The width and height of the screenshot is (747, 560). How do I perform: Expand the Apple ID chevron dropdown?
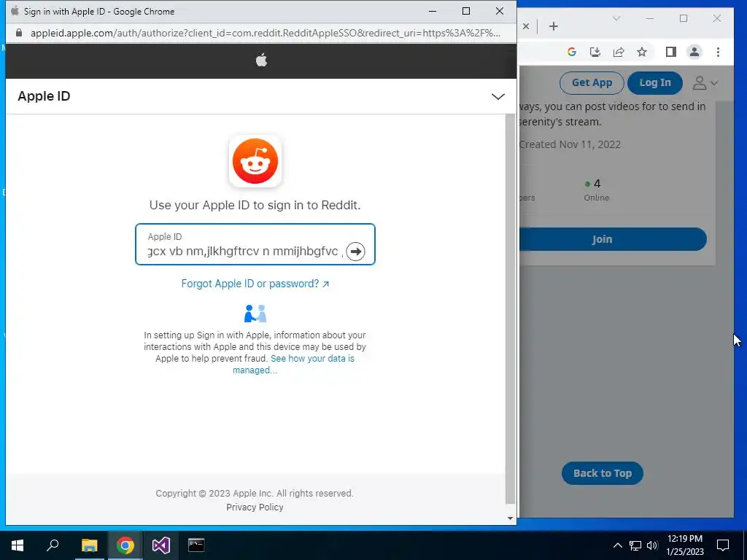498,97
